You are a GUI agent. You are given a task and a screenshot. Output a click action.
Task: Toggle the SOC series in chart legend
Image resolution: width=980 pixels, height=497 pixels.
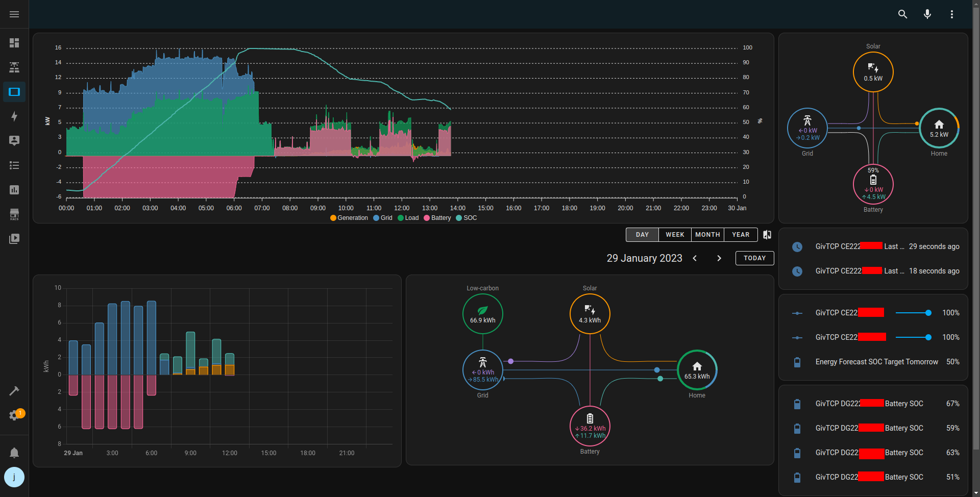pyautogui.click(x=467, y=218)
